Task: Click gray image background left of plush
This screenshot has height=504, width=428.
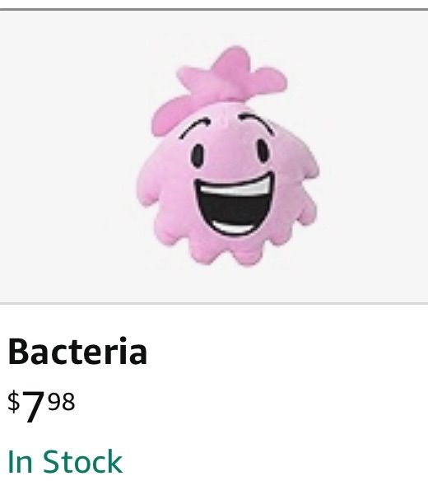Action: (66, 156)
